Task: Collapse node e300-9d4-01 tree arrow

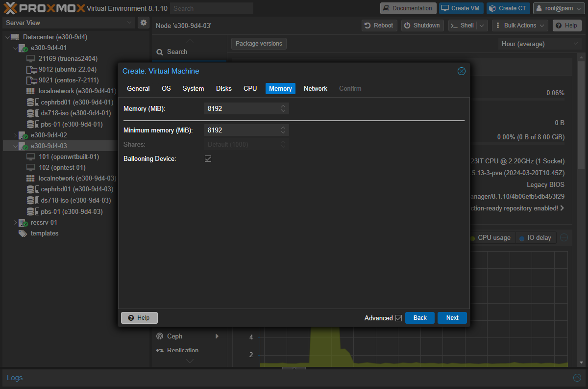Action: pyautogui.click(x=15, y=48)
